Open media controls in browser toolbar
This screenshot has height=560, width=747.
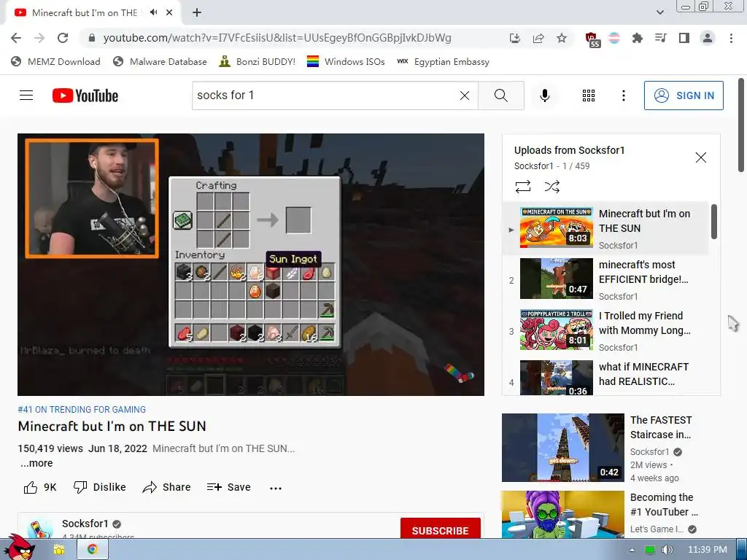(660, 38)
